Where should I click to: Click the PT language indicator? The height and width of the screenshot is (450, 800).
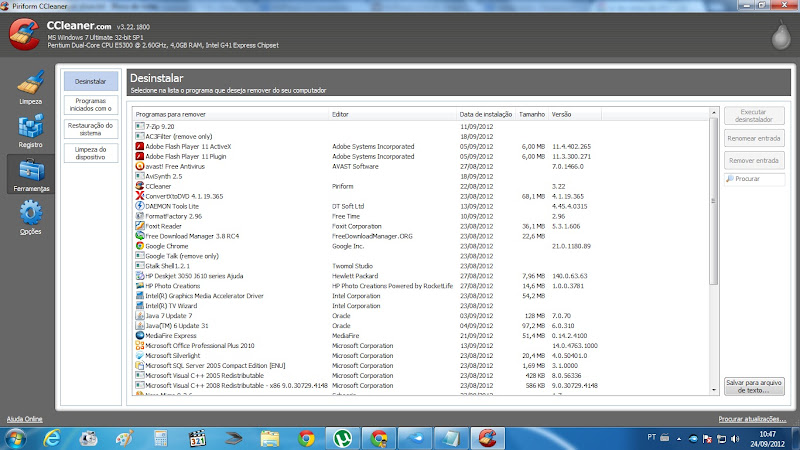(x=652, y=437)
